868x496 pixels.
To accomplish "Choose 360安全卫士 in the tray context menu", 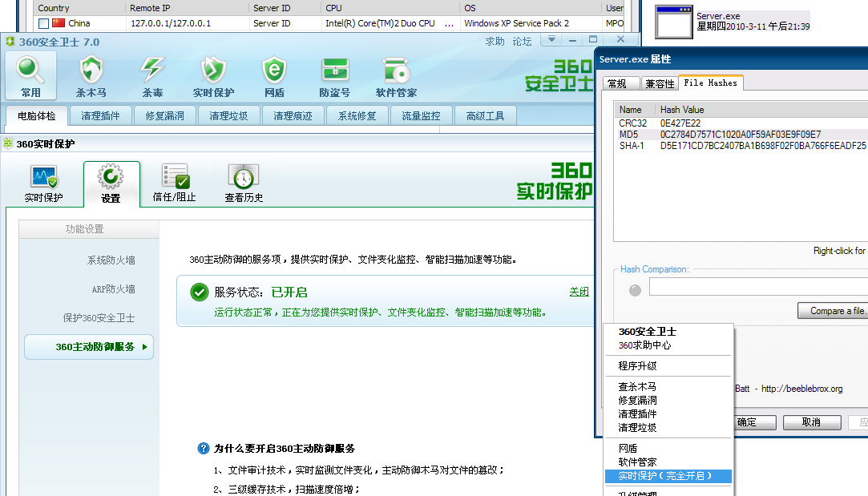I will 668,332.
